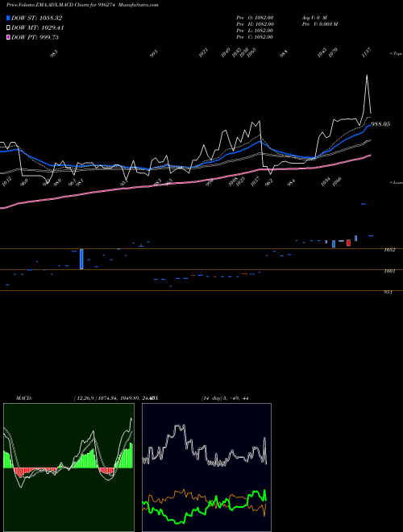Click the red candle near the 1032 level

[348, 243]
